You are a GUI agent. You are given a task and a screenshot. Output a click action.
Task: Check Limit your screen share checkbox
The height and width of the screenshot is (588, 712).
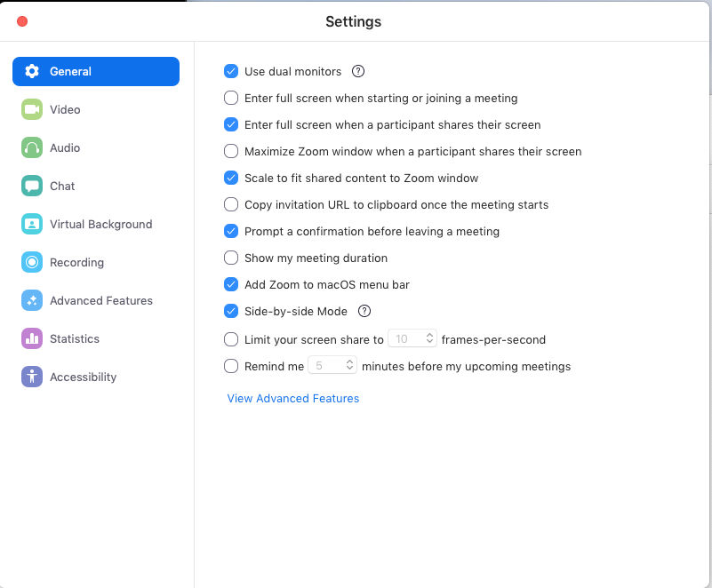coord(231,339)
